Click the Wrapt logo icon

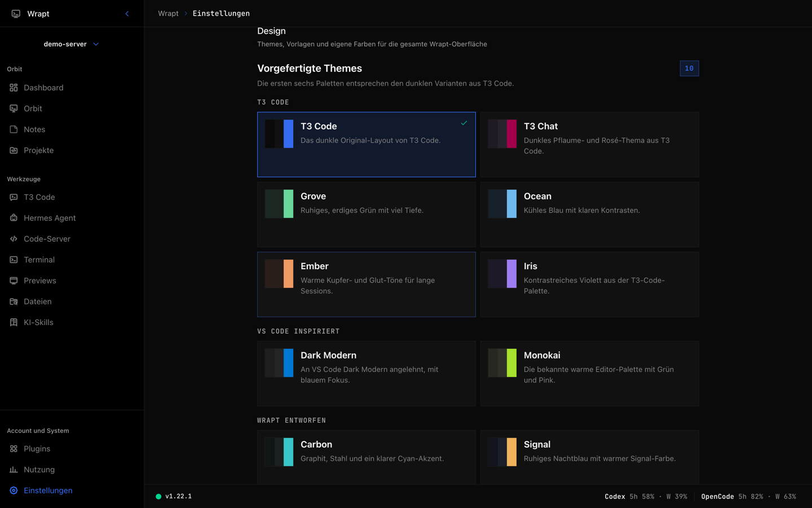pos(16,14)
